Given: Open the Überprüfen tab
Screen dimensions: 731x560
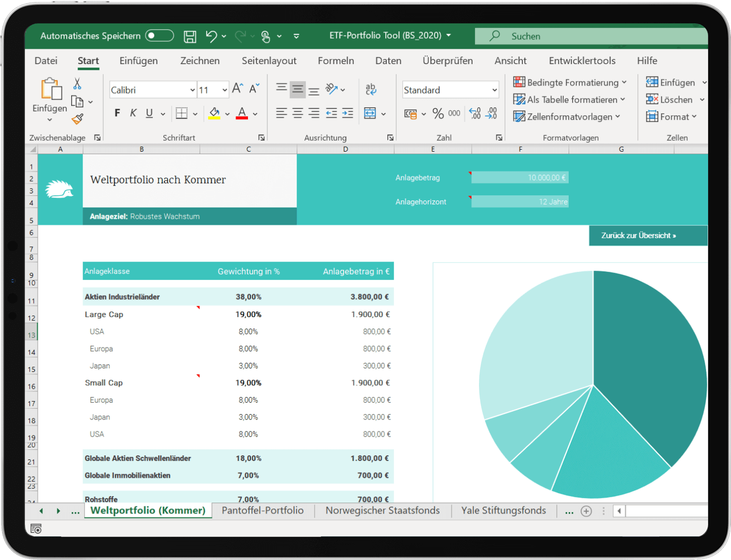Looking at the screenshot, I should coord(447,61).
